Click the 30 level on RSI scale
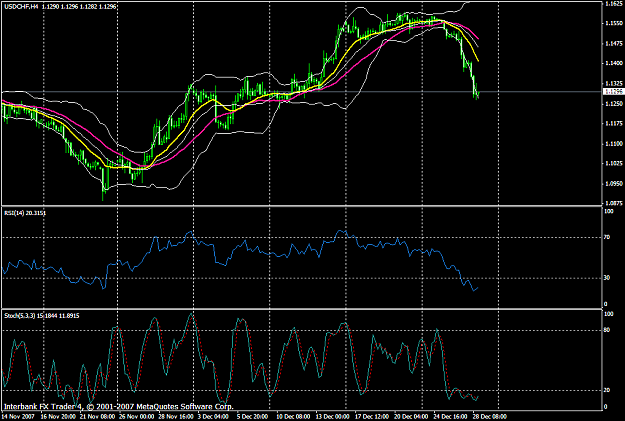The height and width of the screenshot is (421, 625). tap(607, 278)
